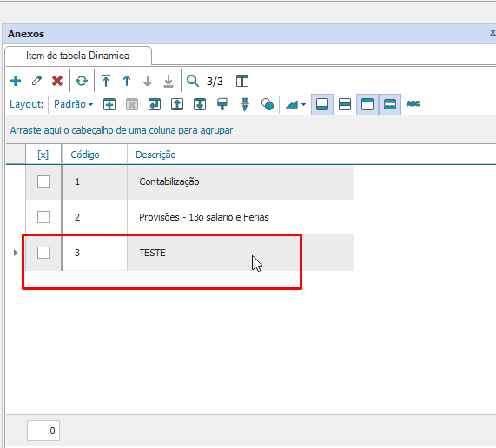Image resolution: width=496 pixels, height=448 pixels.
Task: Jump to the last record arrow
Action: tap(169, 81)
